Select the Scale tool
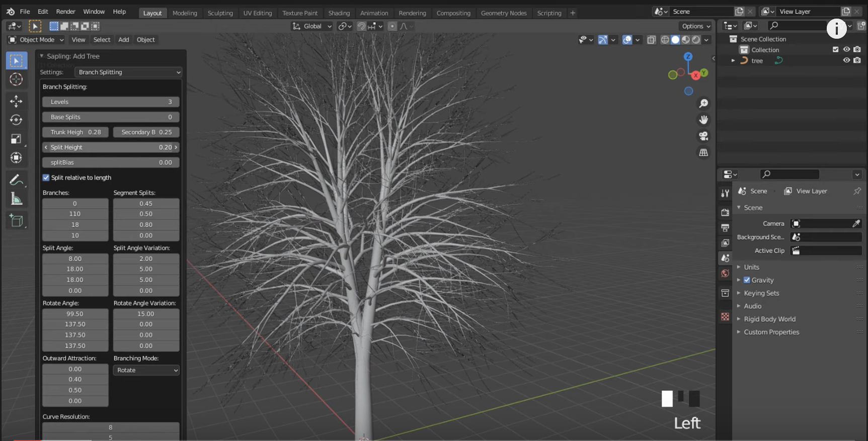This screenshot has width=868, height=441. pyautogui.click(x=17, y=139)
